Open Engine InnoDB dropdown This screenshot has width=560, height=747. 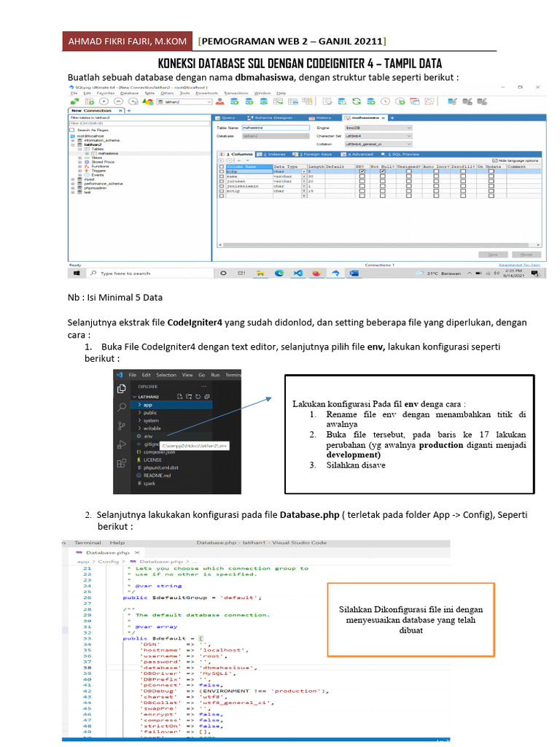[x=378, y=128]
